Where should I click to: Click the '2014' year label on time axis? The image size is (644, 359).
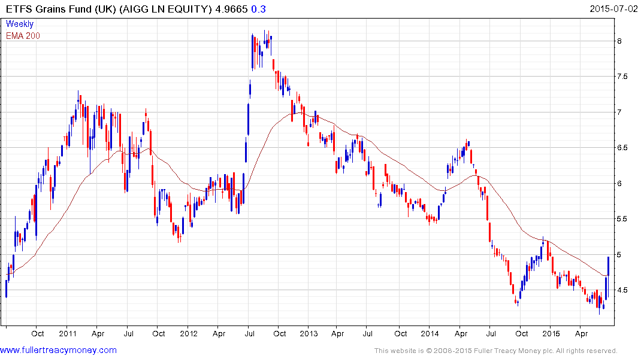[x=430, y=333]
